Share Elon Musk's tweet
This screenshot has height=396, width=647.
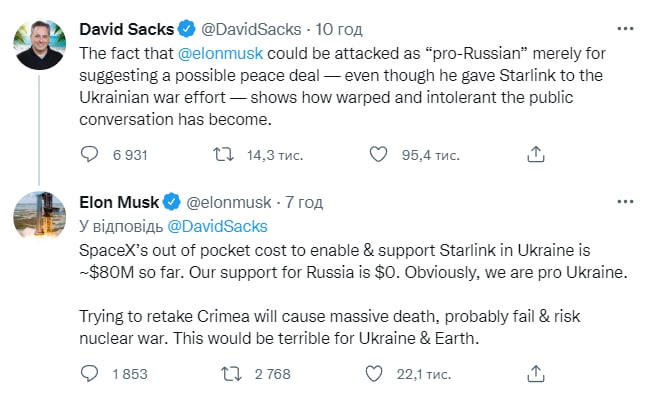tap(536, 373)
